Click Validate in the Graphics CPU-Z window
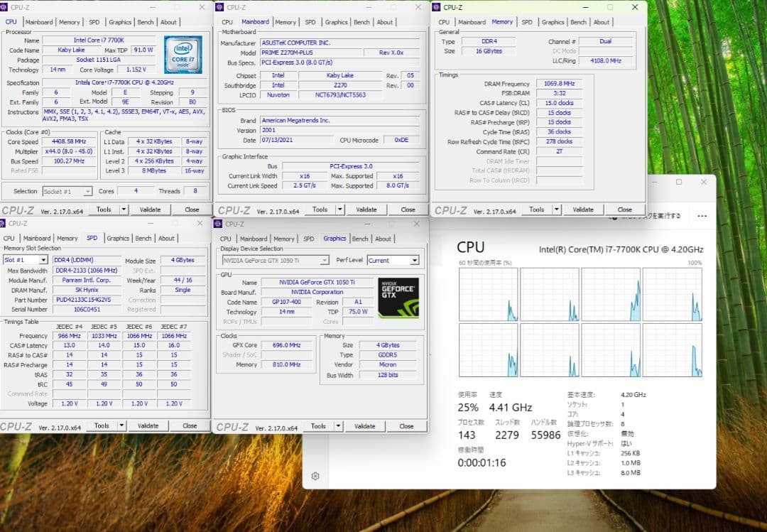Image resolution: width=767 pixels, height=532 pixels. [365, 426]
